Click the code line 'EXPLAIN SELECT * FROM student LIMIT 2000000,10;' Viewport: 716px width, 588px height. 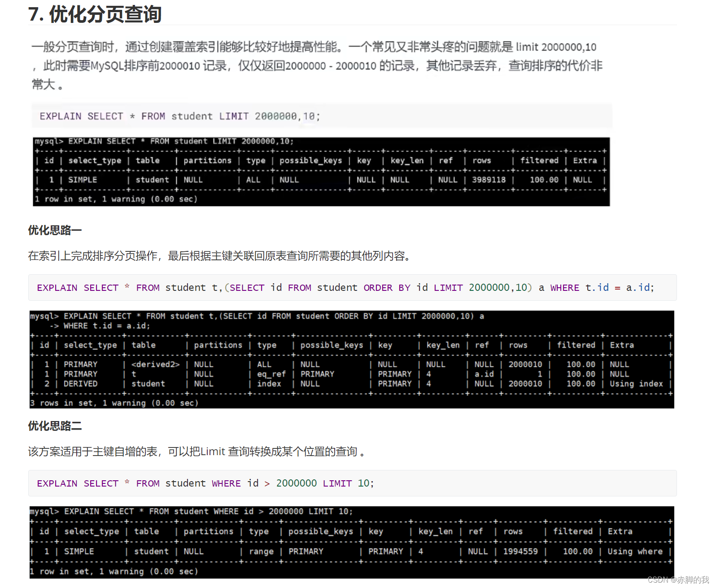(180, 116)
